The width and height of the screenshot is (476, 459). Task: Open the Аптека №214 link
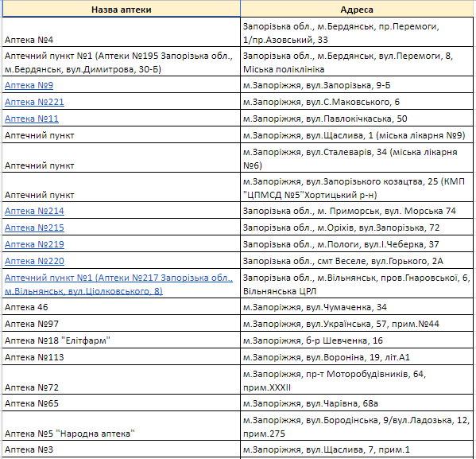34,211
